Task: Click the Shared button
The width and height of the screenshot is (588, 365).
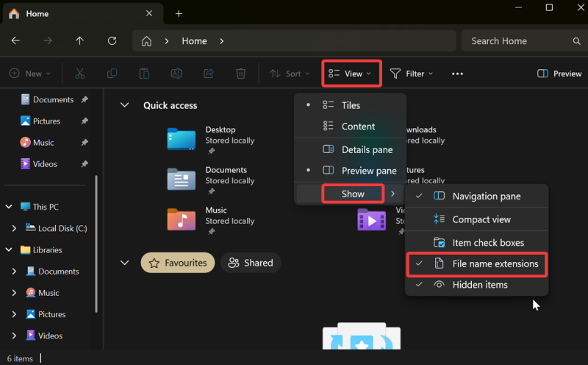Action: (x=251, y=263)
